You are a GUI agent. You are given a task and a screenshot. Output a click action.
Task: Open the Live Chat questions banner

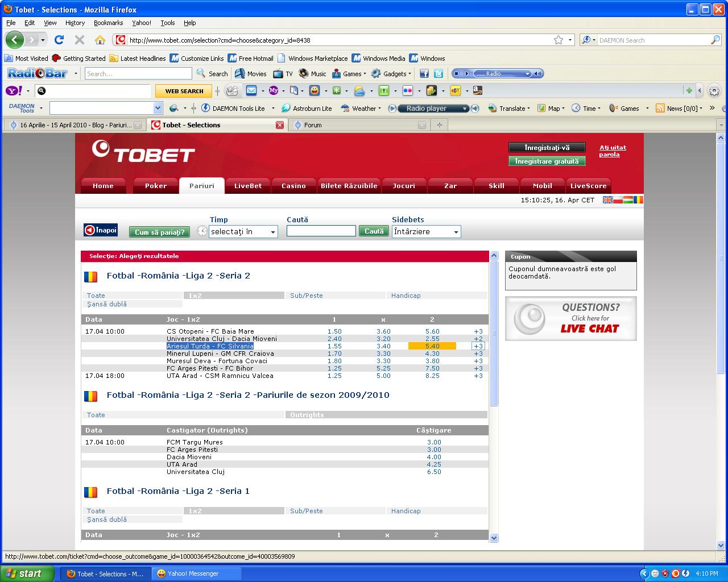click(x=571, y=318)
